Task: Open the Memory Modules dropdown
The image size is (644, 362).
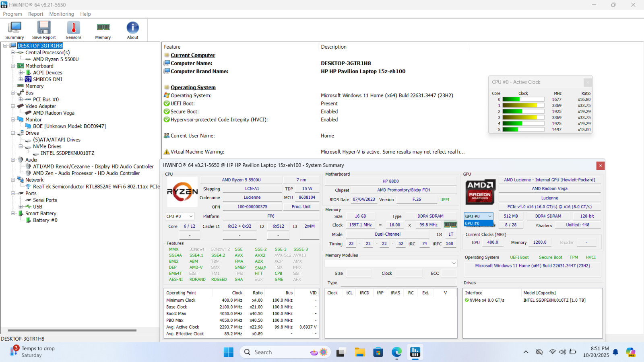Action: click(x=391, y=263)
